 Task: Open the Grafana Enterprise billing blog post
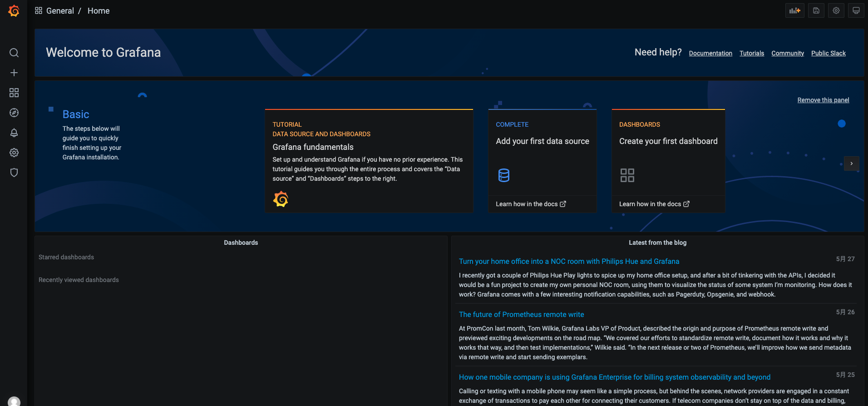point(615,377)
